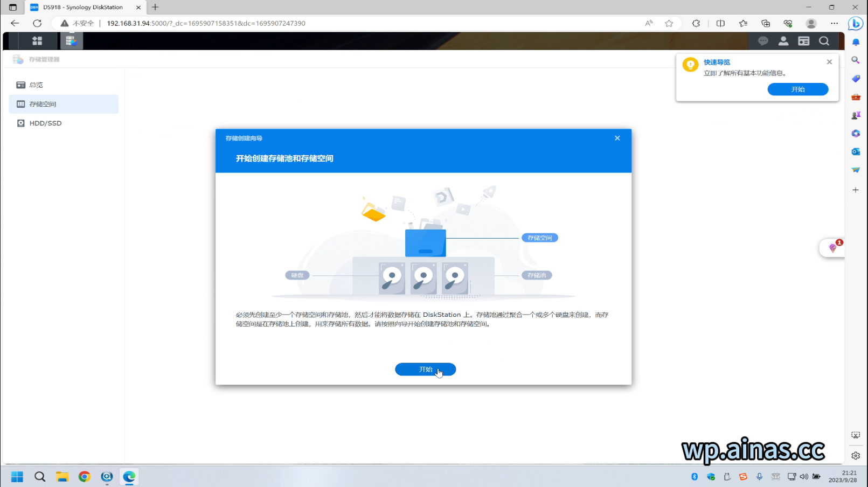The image size is (868, 487).
Task: Open Microsoft 365 icon in Edge sidebar
Action: tap(856, 133)
